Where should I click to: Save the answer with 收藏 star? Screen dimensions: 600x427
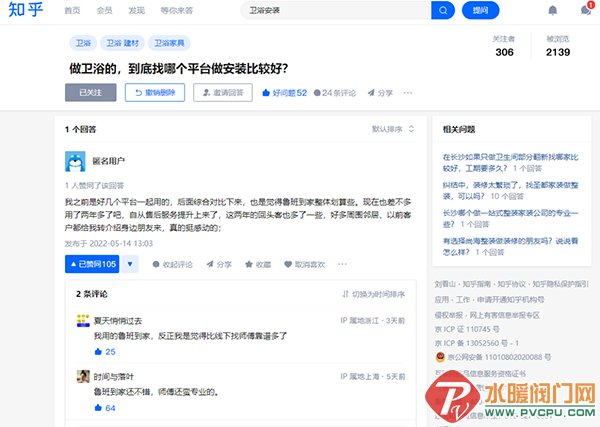pyautogui.click(x=258, y=264)
